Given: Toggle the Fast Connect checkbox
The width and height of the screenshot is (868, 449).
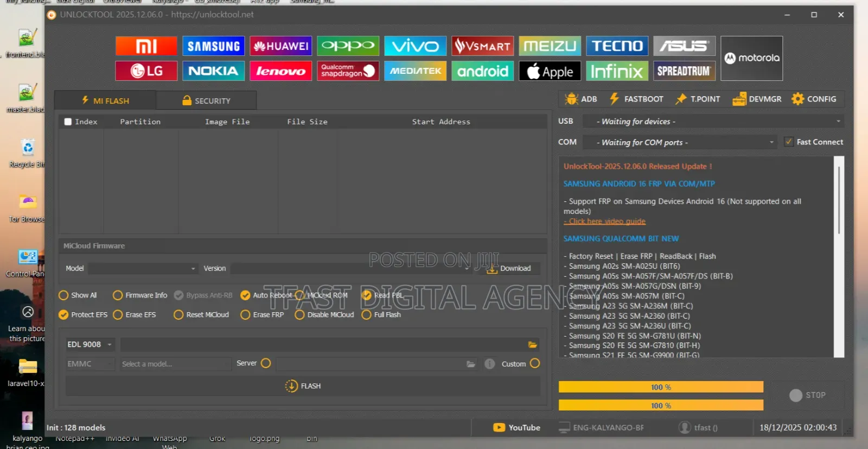Looking at the screenshot, I should pos(789,142).
